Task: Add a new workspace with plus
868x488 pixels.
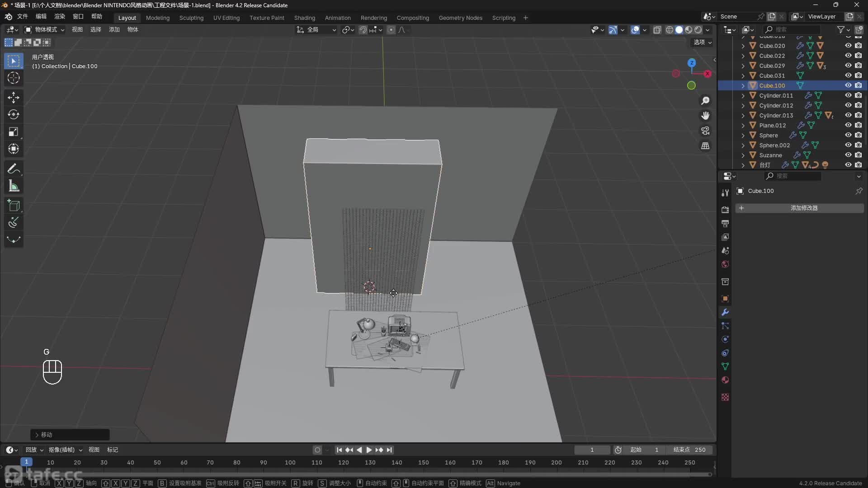Action: [x=525, y=18]
